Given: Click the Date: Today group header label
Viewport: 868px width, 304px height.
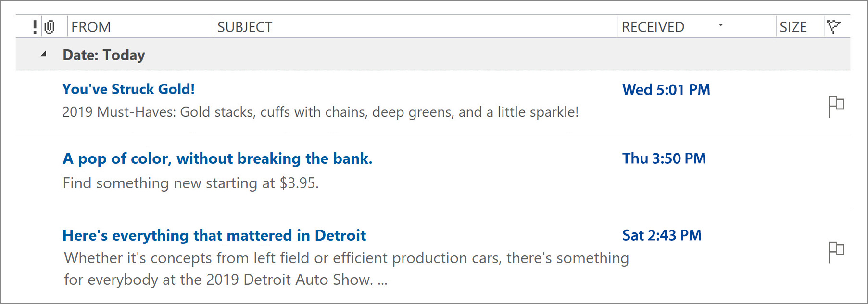Looking at the screenshot, I should click(103, 55).
